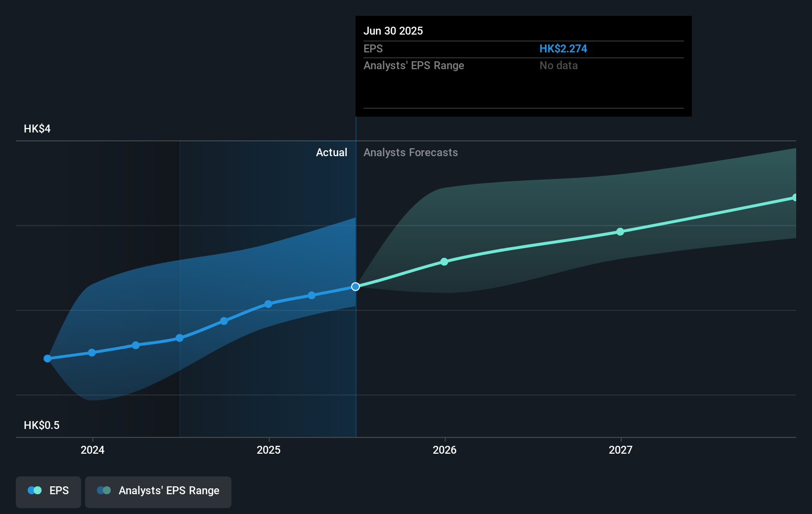Click the 'Actual' section label
The image size is (812, 514).
pos(331,152)
